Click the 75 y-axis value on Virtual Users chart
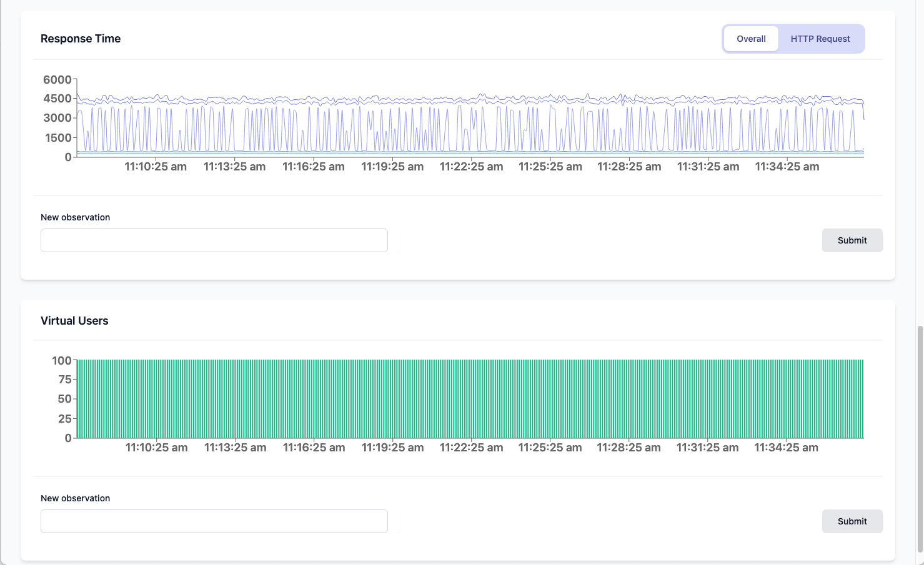 pyautogui.click(x=65, y=379)
